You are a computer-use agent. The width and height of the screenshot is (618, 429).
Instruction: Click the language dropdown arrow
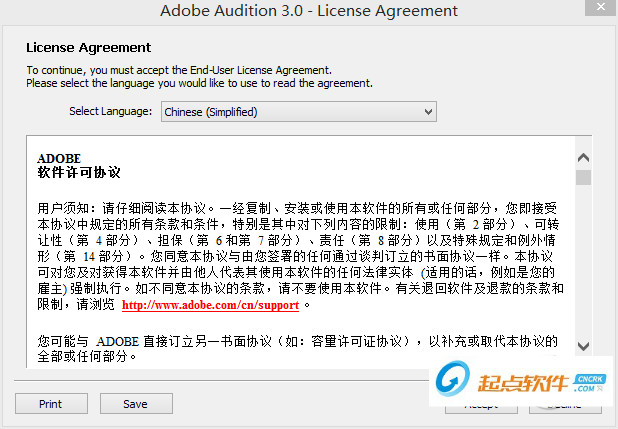coord(428,111)
